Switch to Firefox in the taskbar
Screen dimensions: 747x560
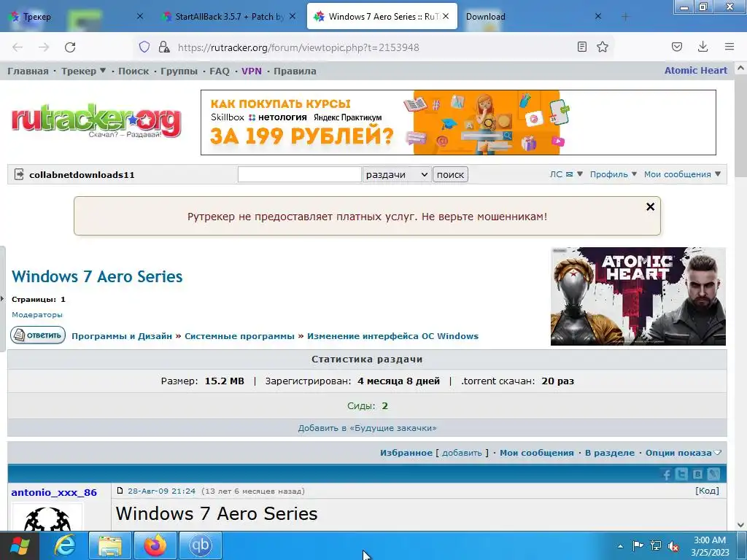pyautogui.click(x=155, y=545)
